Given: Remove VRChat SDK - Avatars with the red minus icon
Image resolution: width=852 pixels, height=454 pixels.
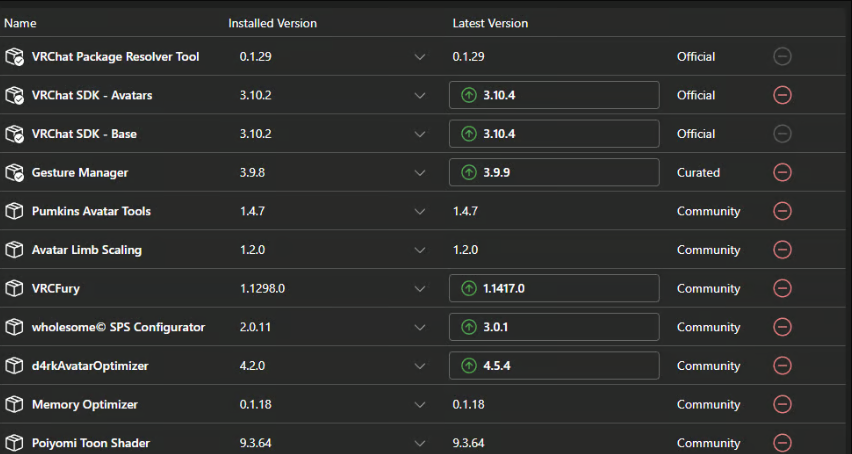Looking at the screenshot, I should (782, 95).
